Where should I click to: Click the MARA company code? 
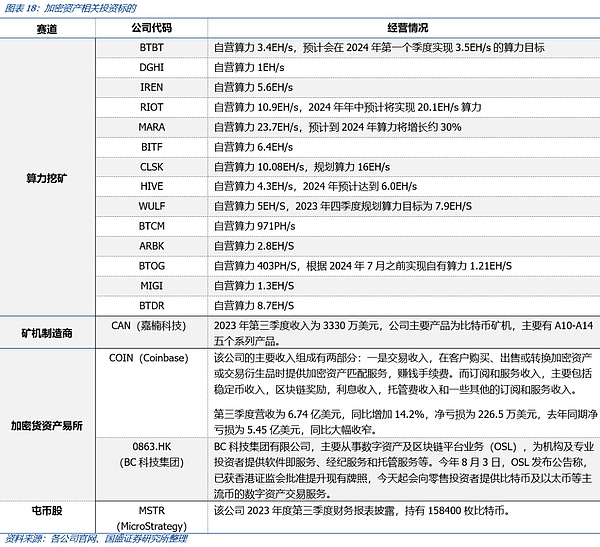152,127
